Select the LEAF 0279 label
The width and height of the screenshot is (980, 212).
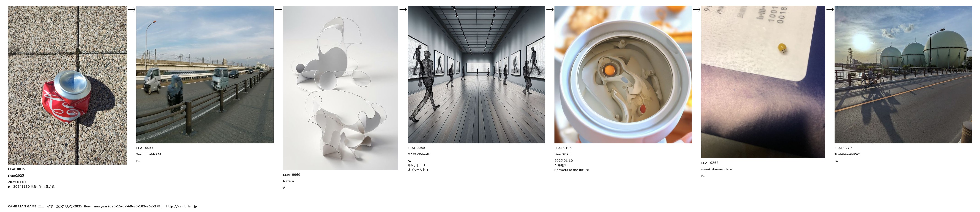pyautogui.click(x=843, y=148)
